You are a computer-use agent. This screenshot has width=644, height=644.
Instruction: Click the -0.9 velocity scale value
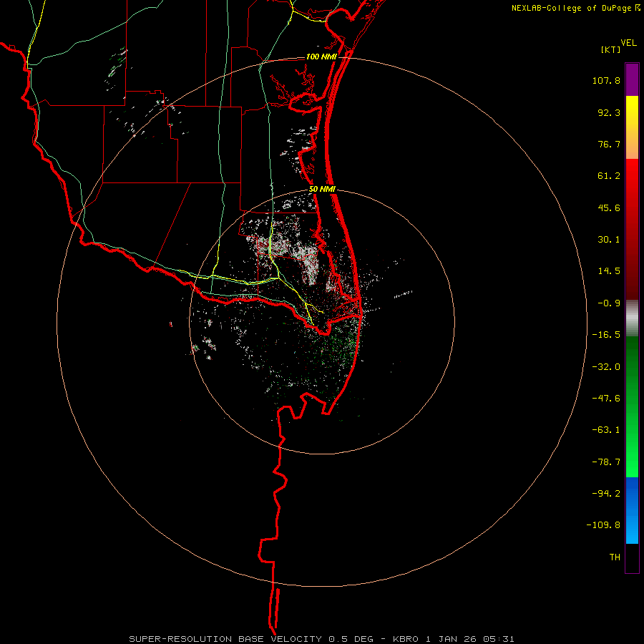click(609, 303)
